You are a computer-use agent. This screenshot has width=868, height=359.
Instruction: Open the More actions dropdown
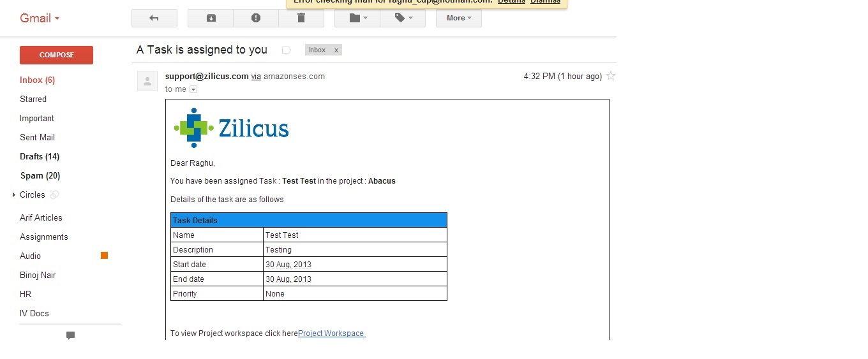pos(458,18)
